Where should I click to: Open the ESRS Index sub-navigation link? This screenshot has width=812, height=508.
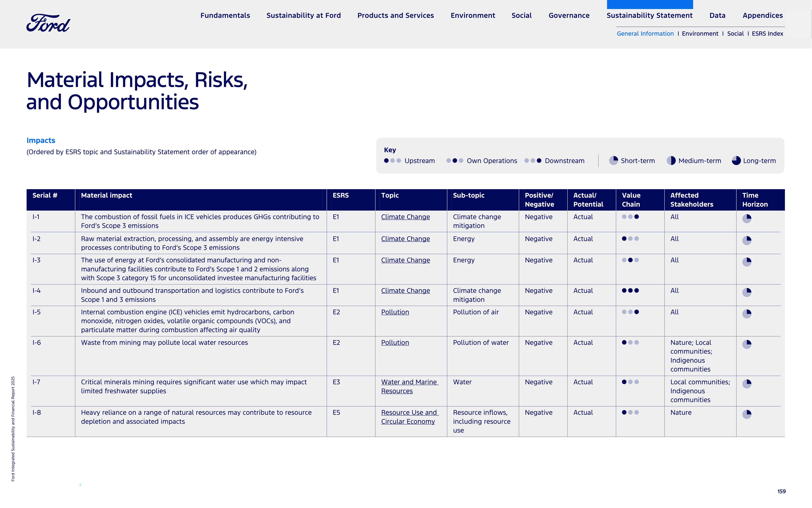(767, 34)
